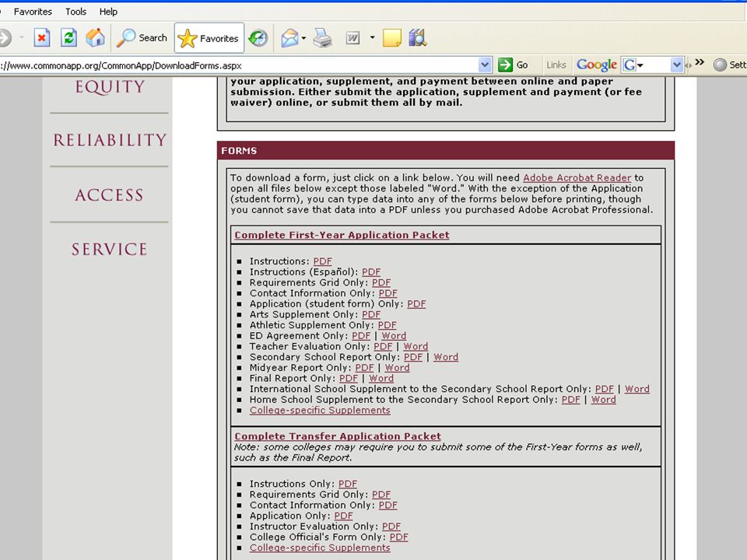Download first-year Requirements Grid PDF
The width and height of the screenshot is (747, 560).
point(381,282)
